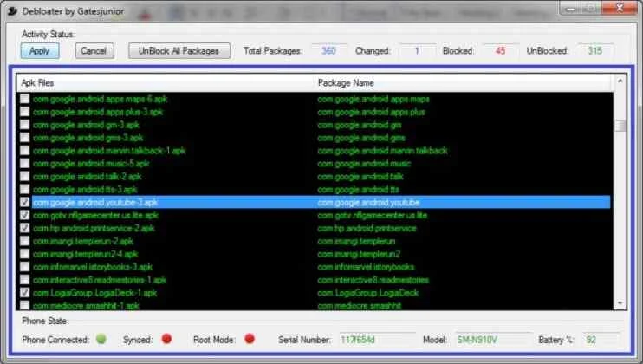Select package name com.google.android.gm
Screen dimensions: 643x364
pos(360,125)
